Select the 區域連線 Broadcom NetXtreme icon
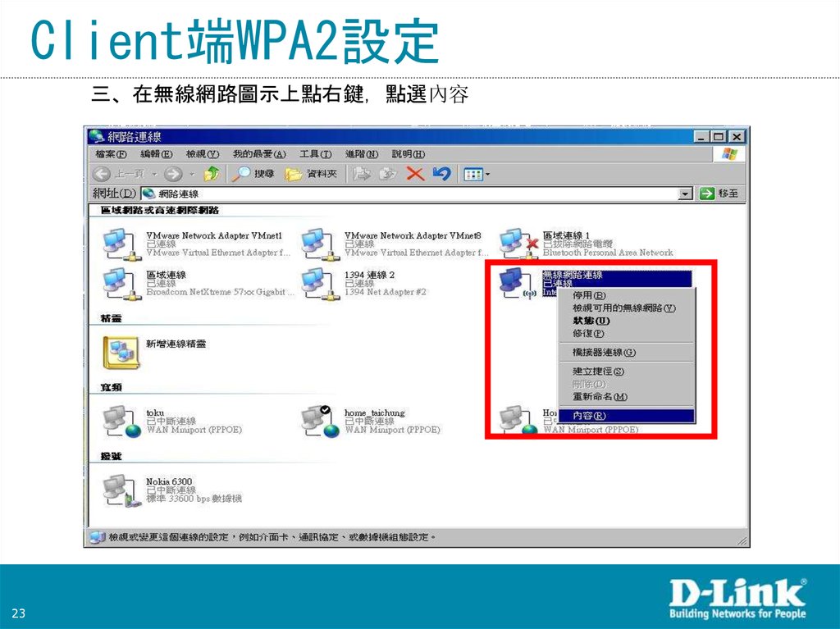840x629 pixels. (x=121, y=284)
